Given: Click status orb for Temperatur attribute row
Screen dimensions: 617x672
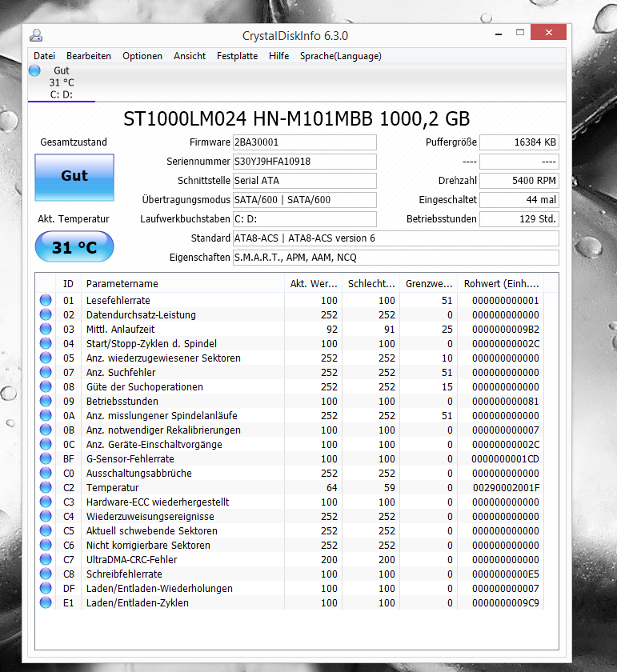Looking at the screenshot, I should point(46,487).
